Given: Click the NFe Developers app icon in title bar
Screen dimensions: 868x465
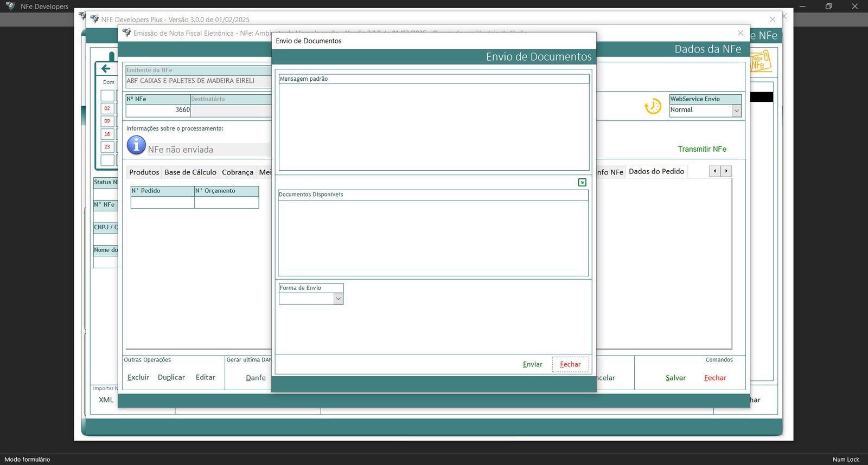Looking at the screenshot, I should click(x=10, y=7).
